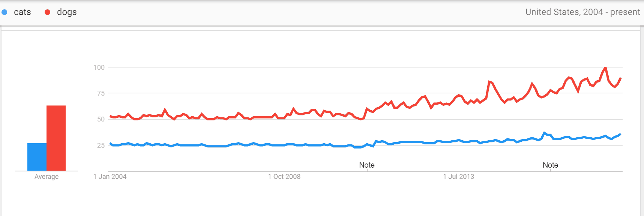
Task: Click the 25 value on the y-axis
Action: point(101,145)
